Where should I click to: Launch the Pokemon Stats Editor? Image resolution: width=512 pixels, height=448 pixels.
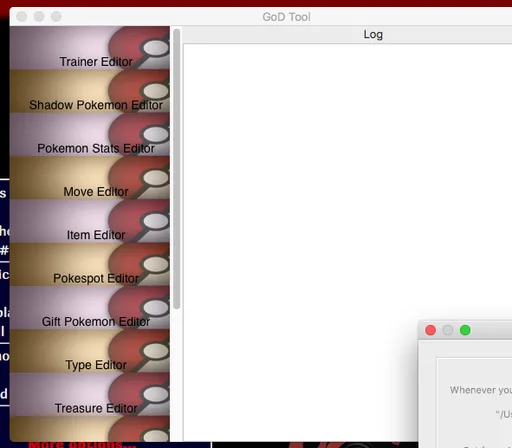tap(90, 134)
